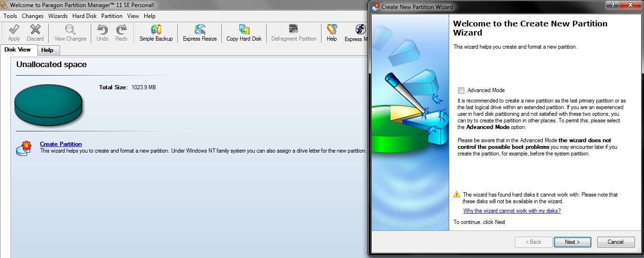Open the Partition menu
This screenshot has width=644, height=258.
(112, 16)
